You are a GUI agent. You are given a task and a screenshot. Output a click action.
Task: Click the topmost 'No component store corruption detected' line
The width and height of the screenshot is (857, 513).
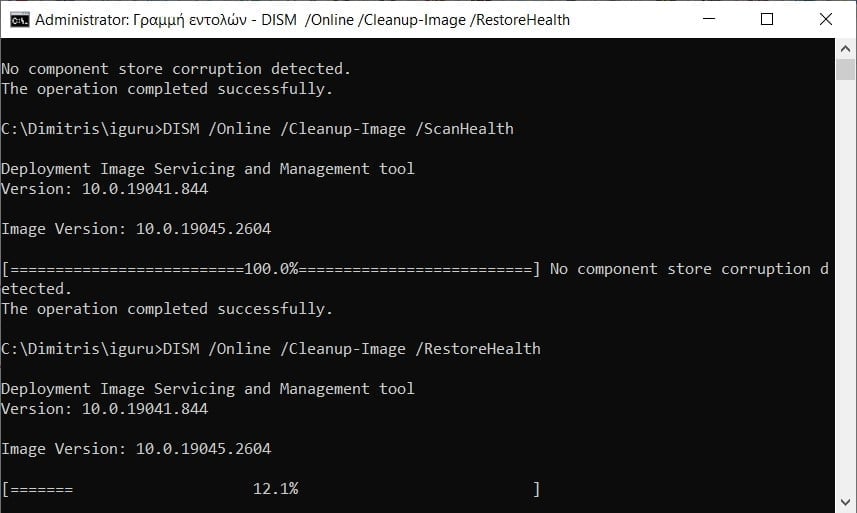tap(175, 69)
